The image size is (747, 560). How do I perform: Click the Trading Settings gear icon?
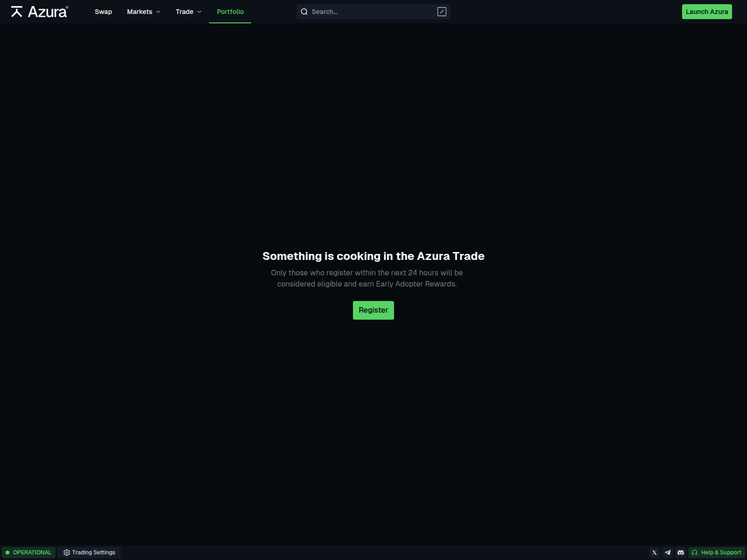[x=66, y=552]
